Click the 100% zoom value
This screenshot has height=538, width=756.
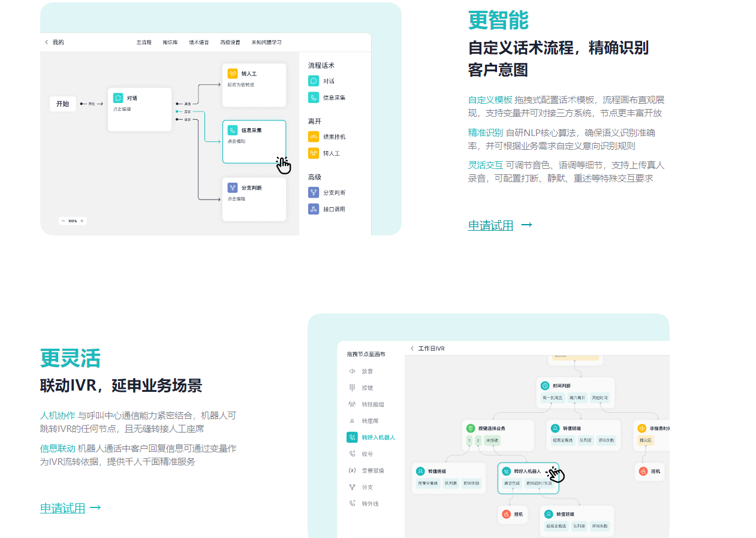point(73,221)
